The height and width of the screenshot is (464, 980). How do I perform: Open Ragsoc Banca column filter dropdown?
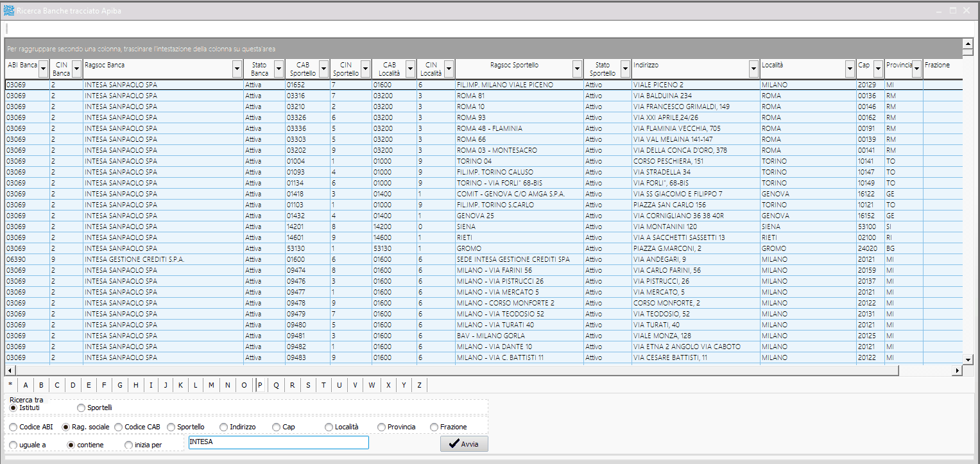coord(237,68)
